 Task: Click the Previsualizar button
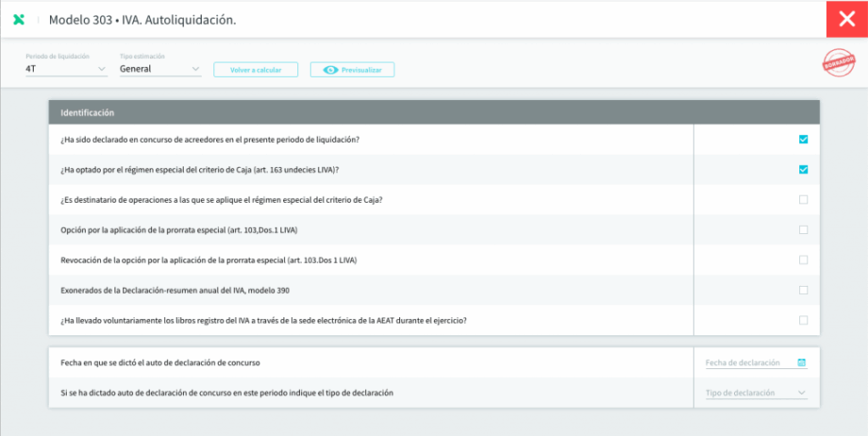(x=352, y=71)
